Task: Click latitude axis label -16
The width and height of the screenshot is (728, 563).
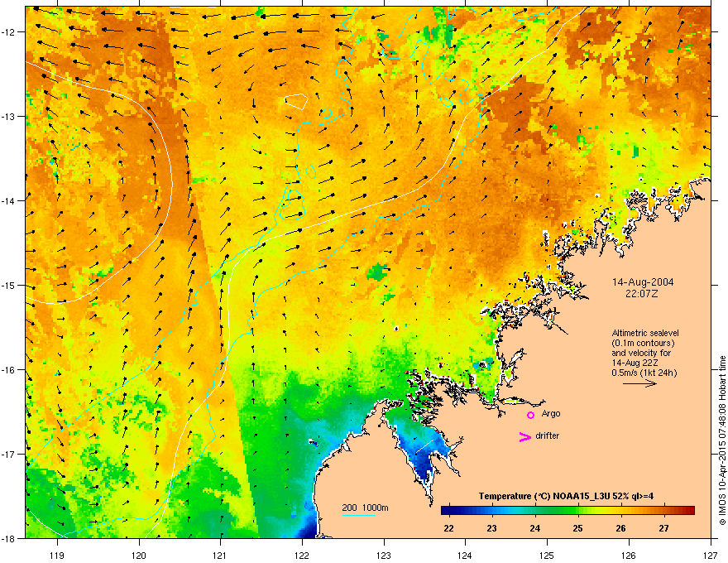Action: 9,370
